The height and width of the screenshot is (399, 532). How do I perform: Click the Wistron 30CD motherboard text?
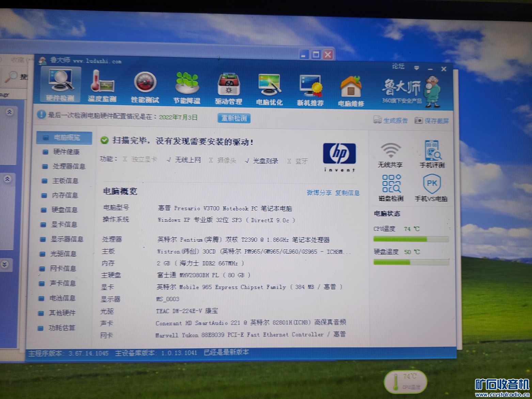254,252
